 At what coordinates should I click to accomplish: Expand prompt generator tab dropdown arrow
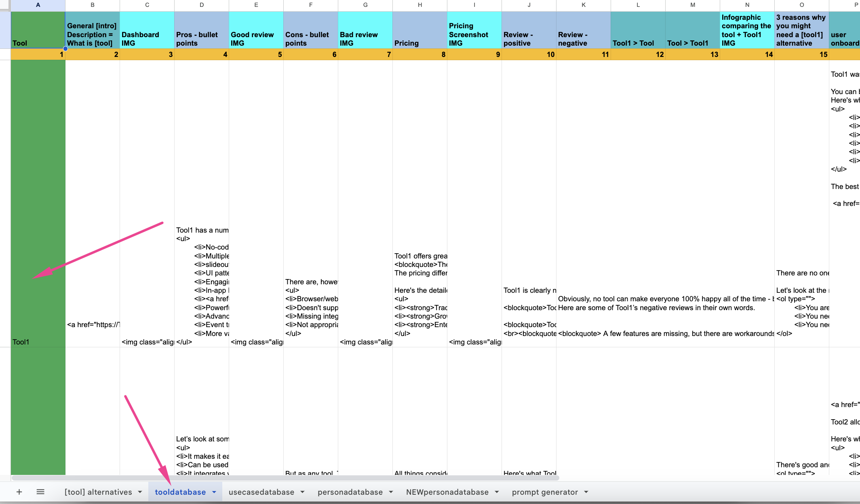pyautogui.click(x=586, y=492)
